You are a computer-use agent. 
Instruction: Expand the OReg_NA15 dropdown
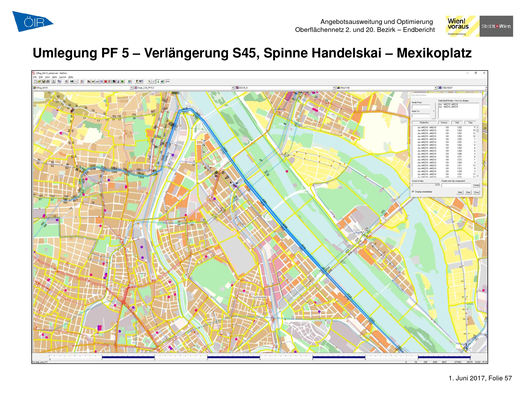click(x=131, y=88)
